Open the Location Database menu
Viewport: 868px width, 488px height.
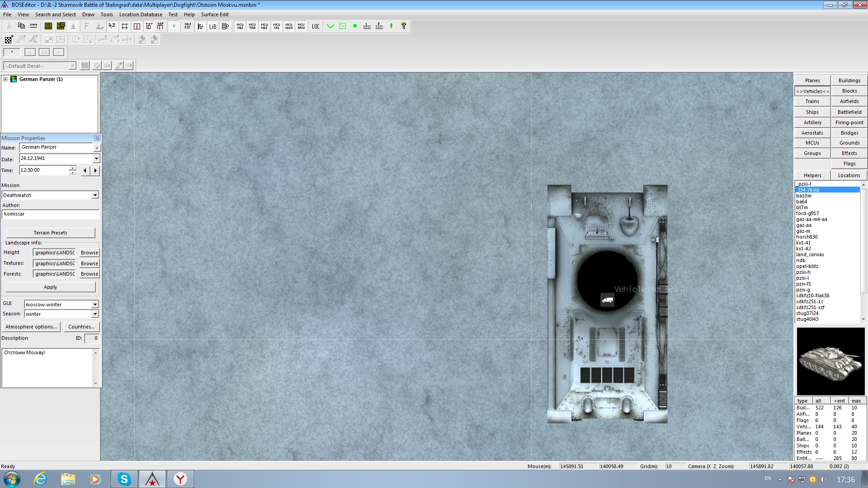point(141,14)
